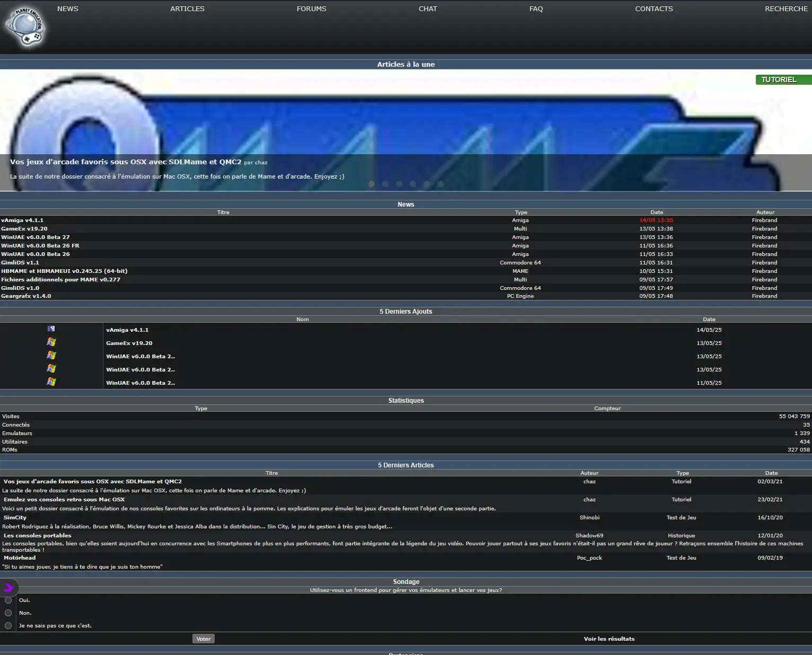The width and height of the screenshot is (812, 655).
Task: Open the Geargrafx v1.4.0 news entry
Action: coord(26,296)
